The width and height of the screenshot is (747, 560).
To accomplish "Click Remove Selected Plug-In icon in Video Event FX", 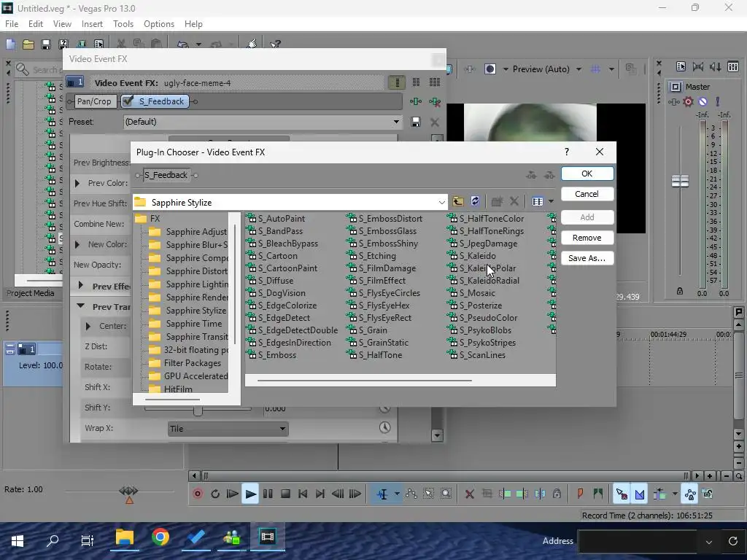I will 435,101.
